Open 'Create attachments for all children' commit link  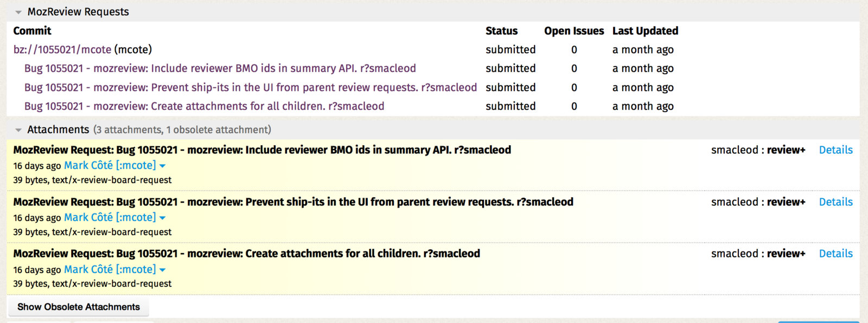205,106
